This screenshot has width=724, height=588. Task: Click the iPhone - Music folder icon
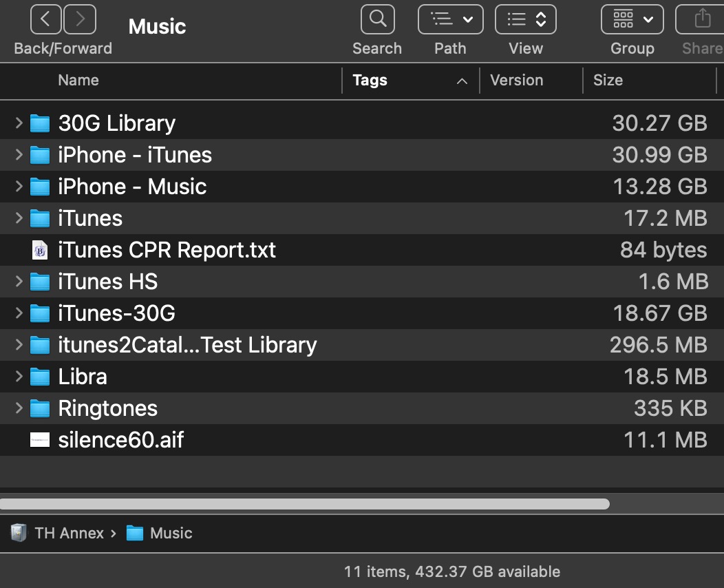pyautogui.click(x=40, y=187)
